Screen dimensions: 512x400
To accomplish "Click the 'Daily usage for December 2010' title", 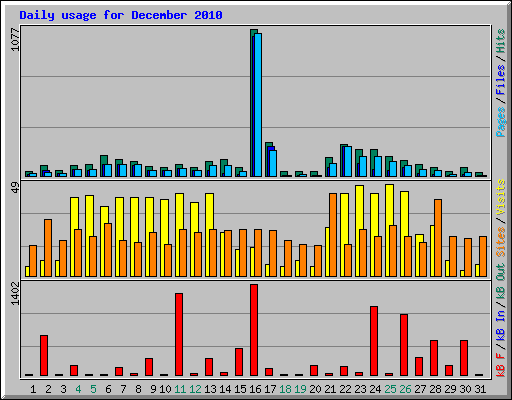I will tap(121, 15).
